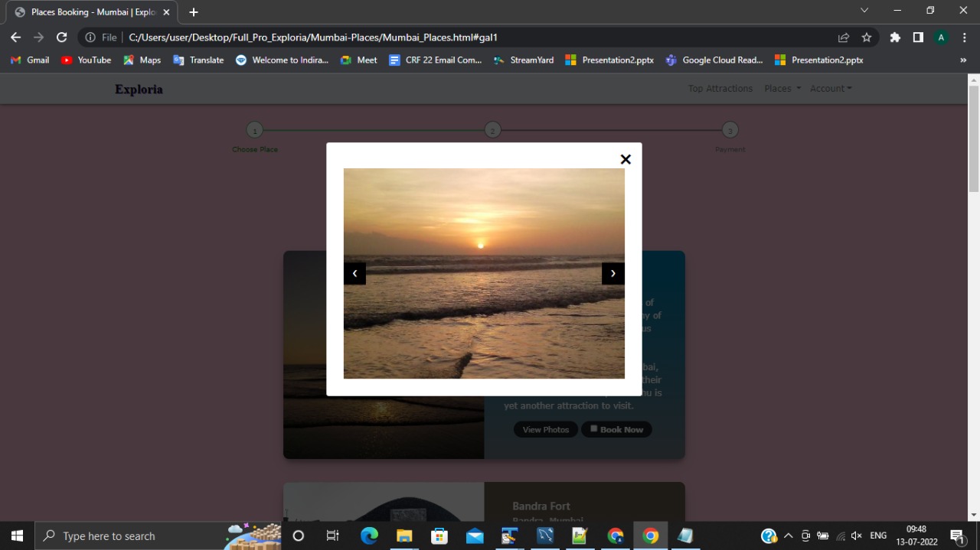This screenshot has height=550, width=980.
Task: Share this page icon
Action: coord(844,37)
